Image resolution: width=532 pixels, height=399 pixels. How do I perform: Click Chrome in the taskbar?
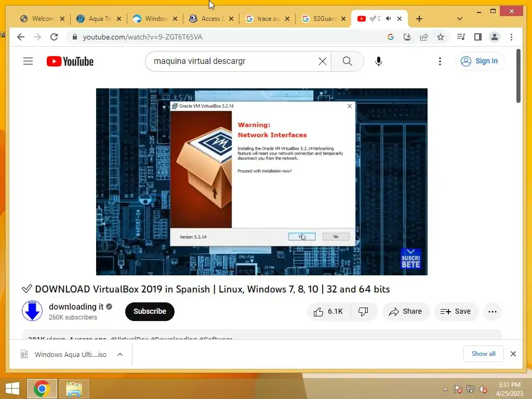(42, 389)
